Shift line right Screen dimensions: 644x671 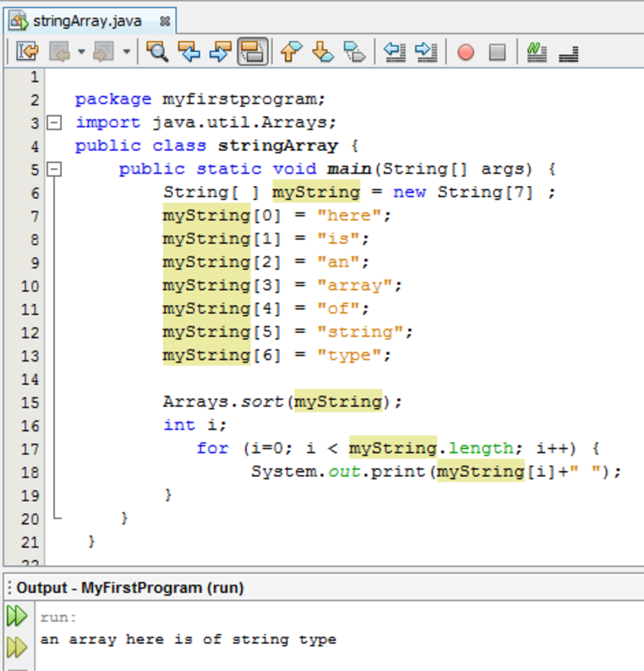[x=426, y=52]
